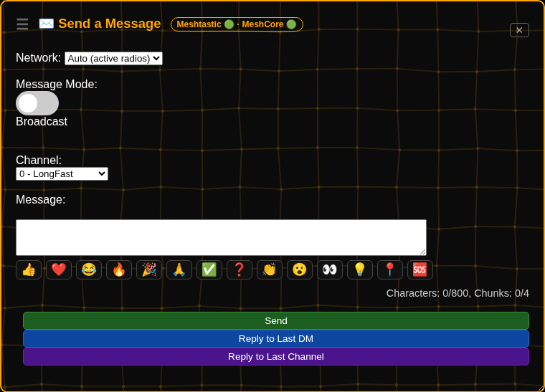
Task: Click the 'Broadcast' mode label
Action: point(42,122)
